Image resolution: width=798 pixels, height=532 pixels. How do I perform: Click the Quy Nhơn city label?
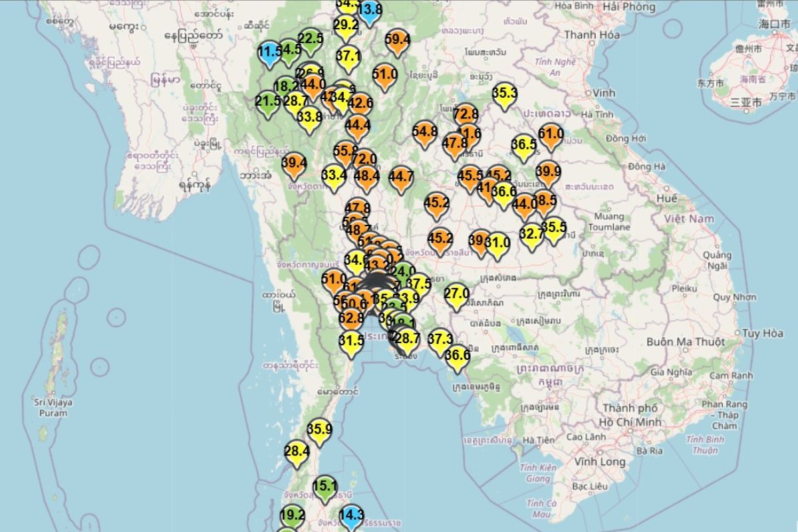tap(735, 297)
